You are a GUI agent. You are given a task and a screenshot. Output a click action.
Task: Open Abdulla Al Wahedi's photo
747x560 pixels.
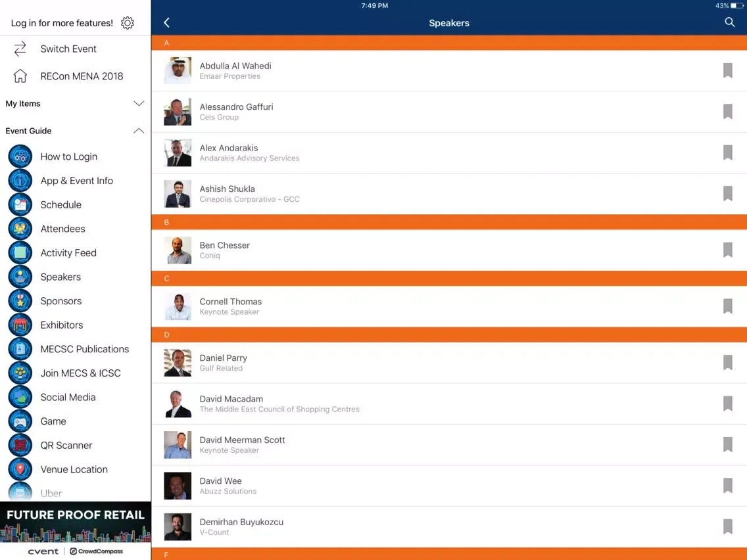pyautogui.click(x=178, y=70)
